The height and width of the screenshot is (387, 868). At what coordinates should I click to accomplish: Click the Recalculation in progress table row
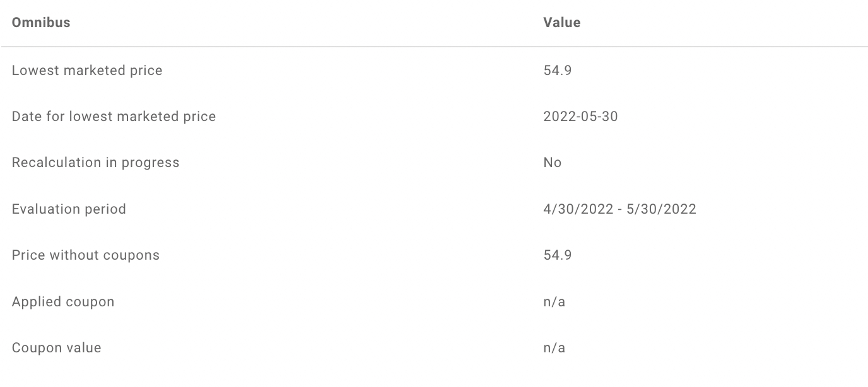tap(434, 163)
